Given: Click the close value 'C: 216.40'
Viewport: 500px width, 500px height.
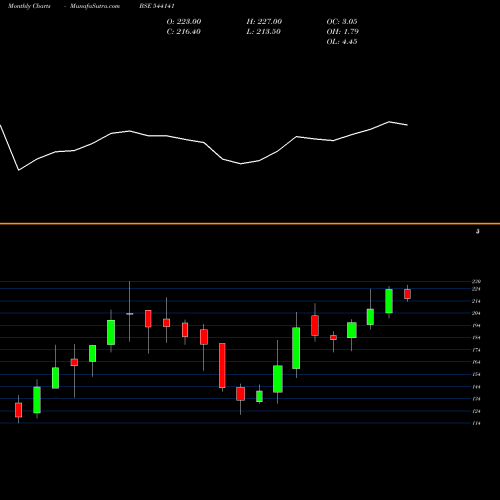Looking at the screenshot, I should coord(183,32).
